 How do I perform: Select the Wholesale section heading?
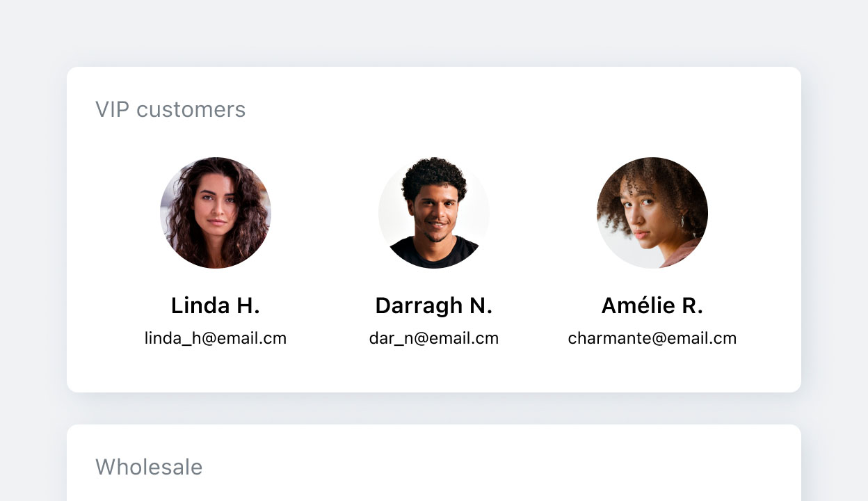(149, 467)
